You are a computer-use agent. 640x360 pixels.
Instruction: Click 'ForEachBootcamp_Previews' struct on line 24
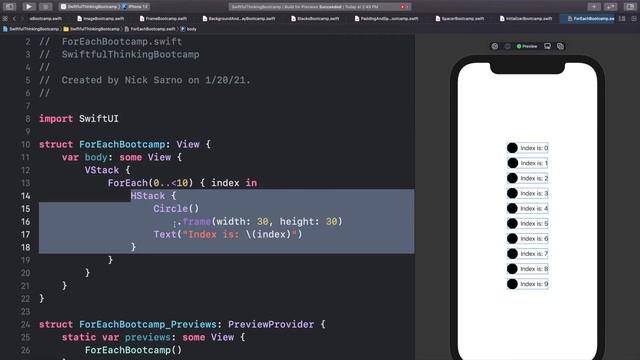[x=147, y=324]
